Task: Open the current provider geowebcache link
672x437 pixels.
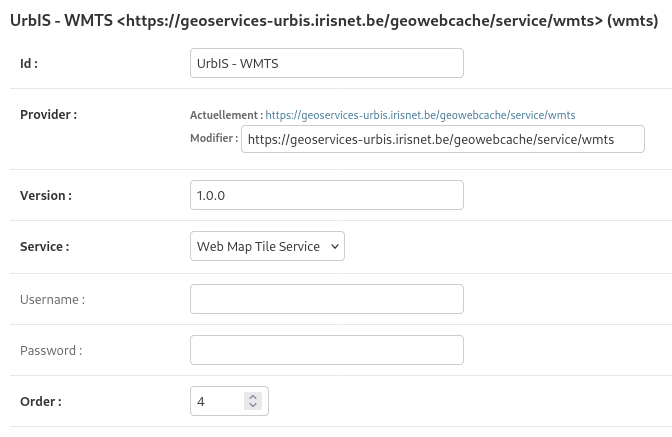Action: [420, 115]
